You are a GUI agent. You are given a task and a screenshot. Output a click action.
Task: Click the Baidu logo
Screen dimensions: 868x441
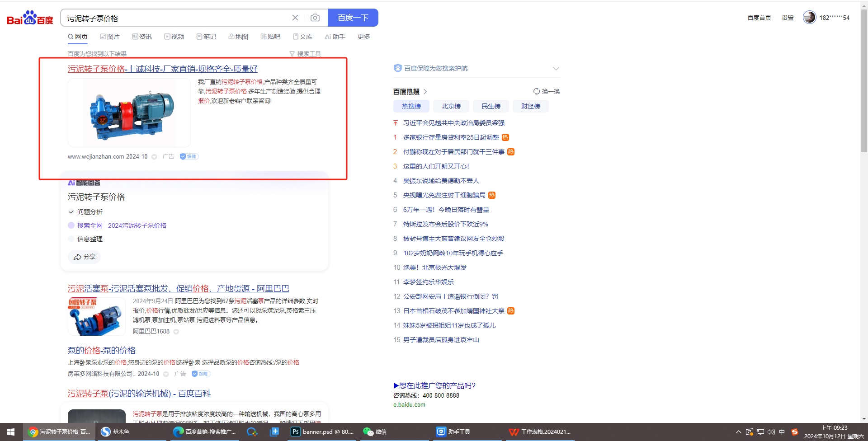pyautogui.click(x=30, y=18)
